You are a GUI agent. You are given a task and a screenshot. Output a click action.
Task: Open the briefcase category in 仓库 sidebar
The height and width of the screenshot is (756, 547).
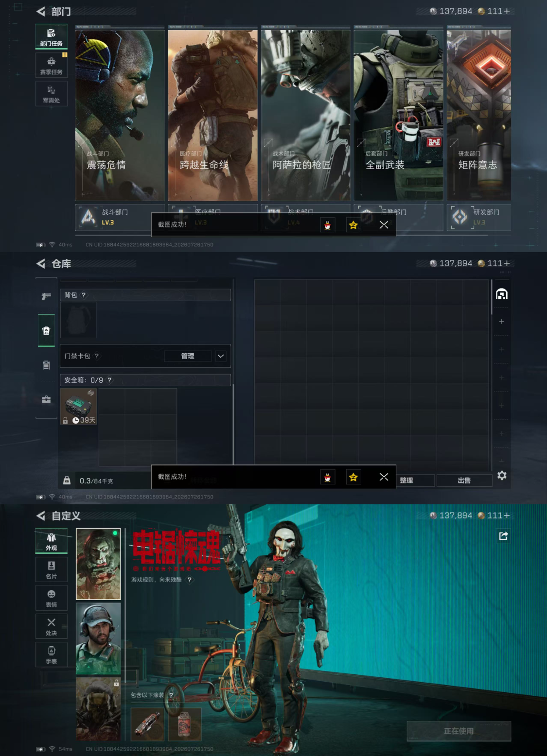pyautogui.click(x=46, y=399)
